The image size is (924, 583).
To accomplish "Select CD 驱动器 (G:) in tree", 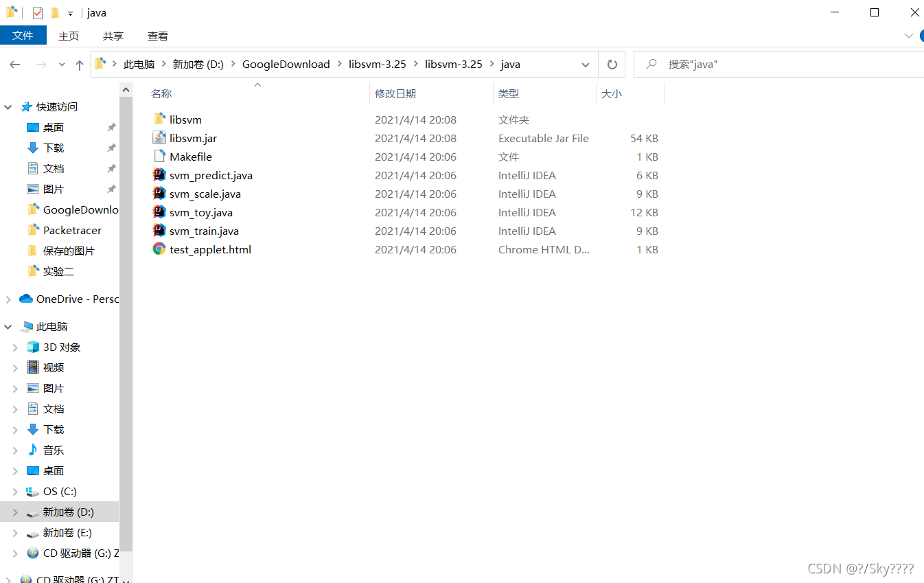I will [72, 553].
